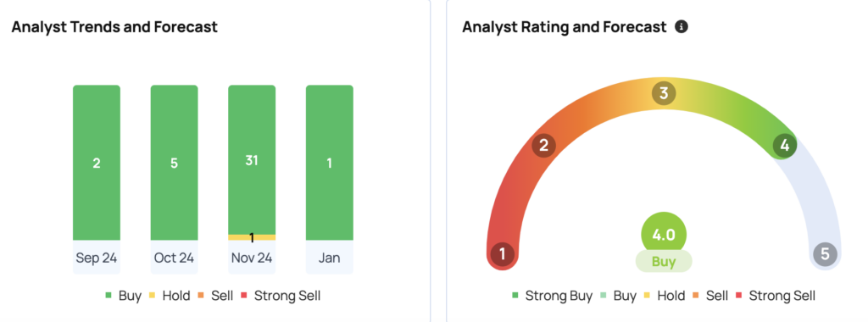Select the Jan bar showing 1
Image resolution: width=868 pixels, height=322 pixels.
coord(330,163)
